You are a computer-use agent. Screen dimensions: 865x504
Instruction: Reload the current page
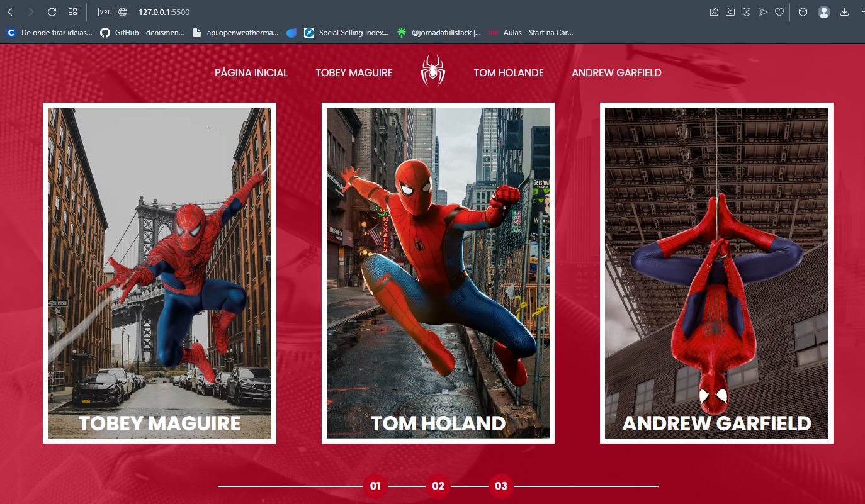pyautogui.click(x=52, y=12)
